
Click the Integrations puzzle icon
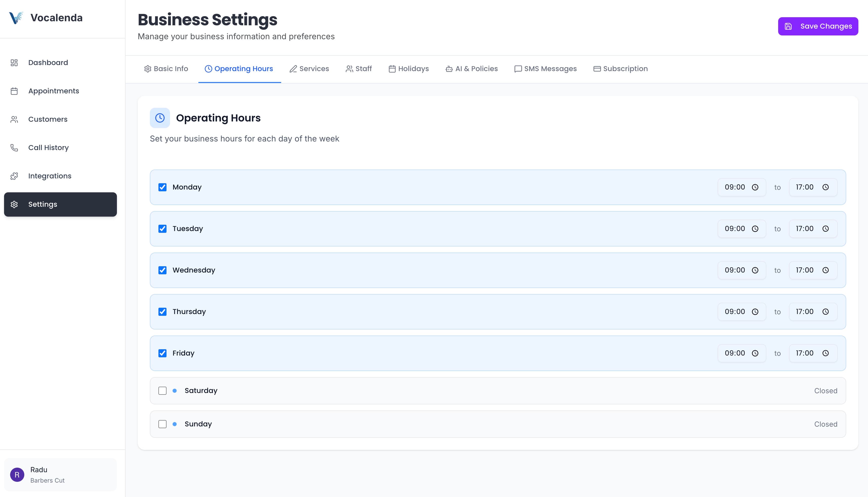coord(14,176)
